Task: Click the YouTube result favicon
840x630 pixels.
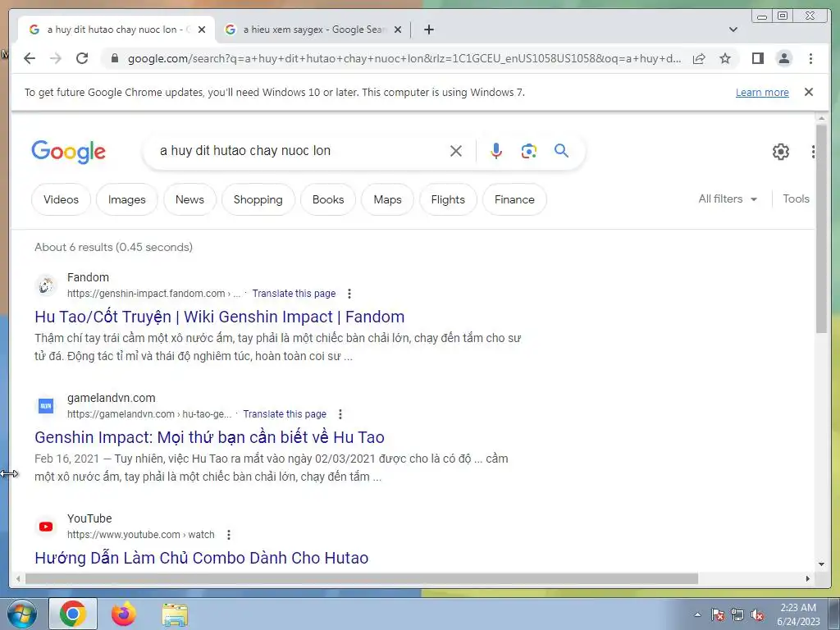Action: tap(46, 527)
